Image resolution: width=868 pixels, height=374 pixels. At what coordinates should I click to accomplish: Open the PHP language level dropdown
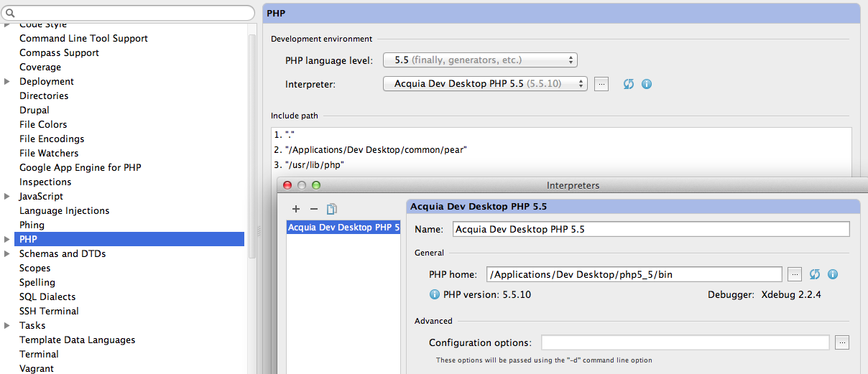tap(480, 60)
